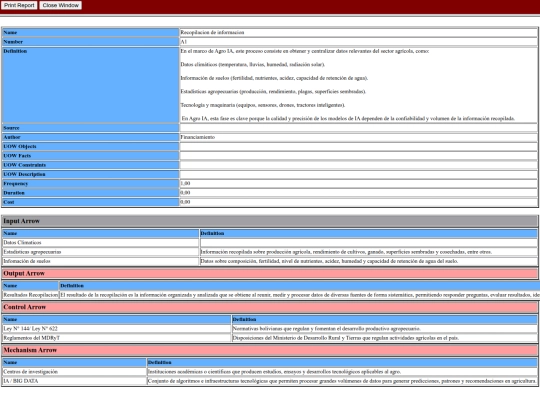Viewport: 540px width, 405px height.
Task: Click the Frequency value 1,00
Action: [x=185, y=184]
